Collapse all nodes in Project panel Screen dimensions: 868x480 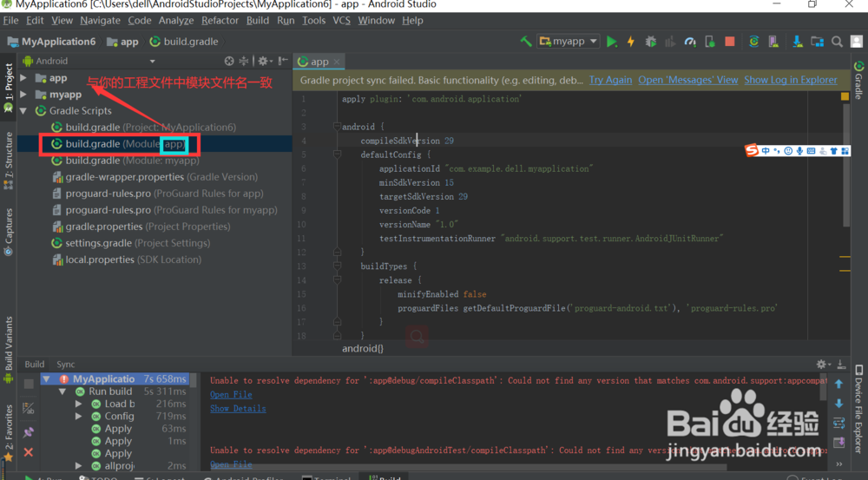coord(244,61)
